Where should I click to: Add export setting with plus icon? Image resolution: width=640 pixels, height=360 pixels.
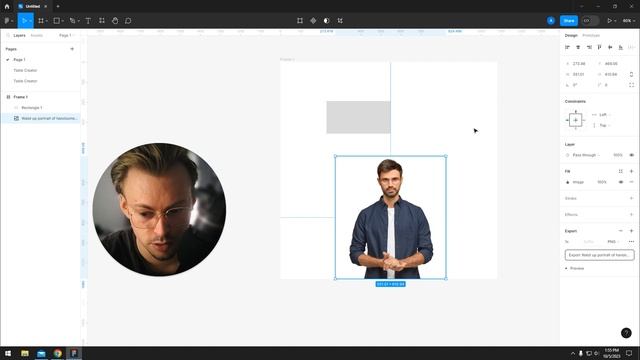(x=631, y=231)
